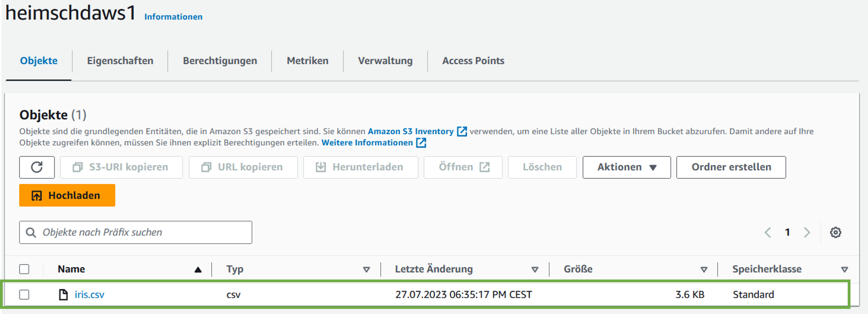Click Ordner erstellen button
Viewport: 868px width, 314px height.
pos(731,167)
